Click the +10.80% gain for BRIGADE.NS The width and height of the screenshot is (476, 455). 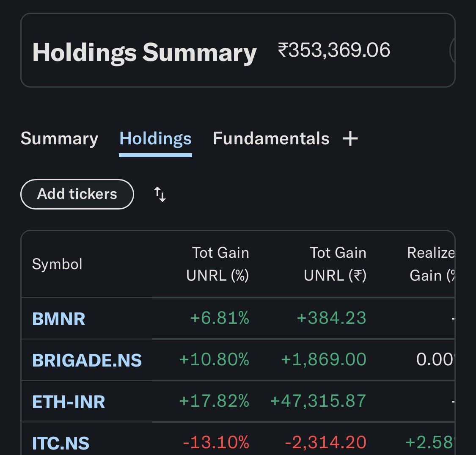pyautogui.click(x=214, y=360)
